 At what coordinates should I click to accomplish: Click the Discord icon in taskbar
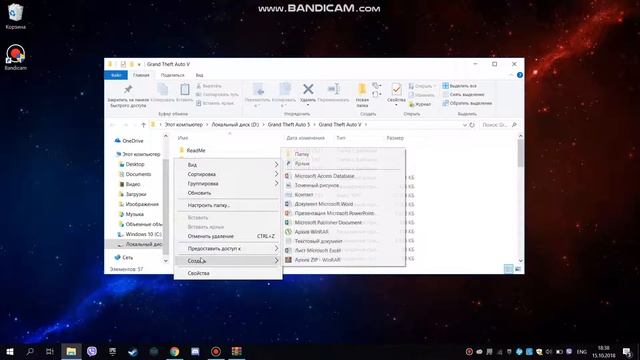coord(195,351)
